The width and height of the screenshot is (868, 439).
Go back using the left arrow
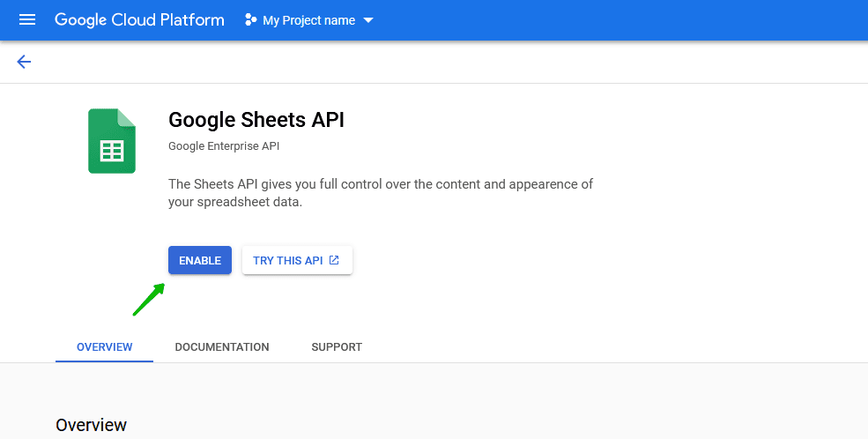[24, 62]
